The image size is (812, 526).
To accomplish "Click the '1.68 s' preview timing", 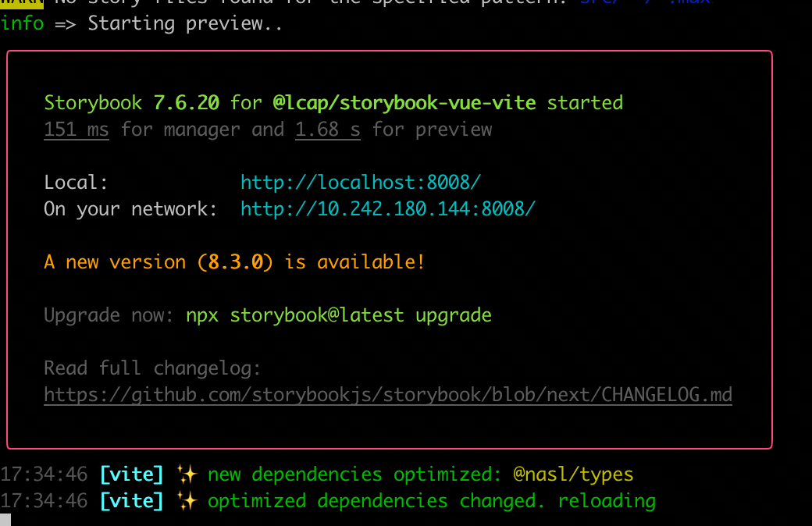I will 328,130.
